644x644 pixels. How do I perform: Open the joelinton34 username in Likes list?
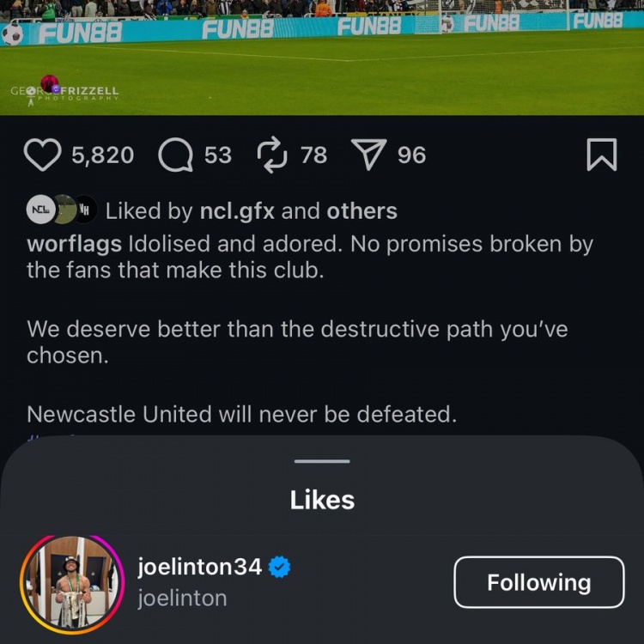[x=199, y=567]
